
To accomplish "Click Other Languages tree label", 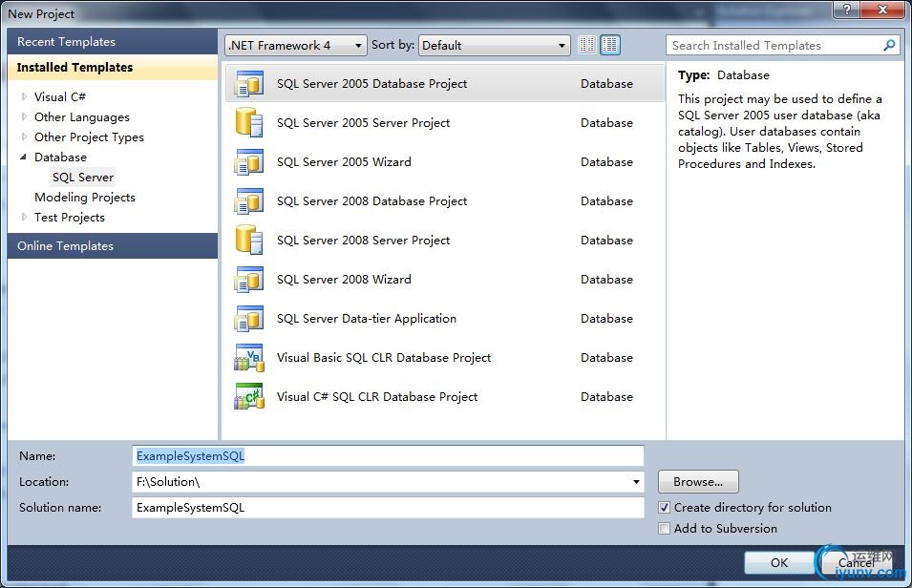I will tap(82, 116).
